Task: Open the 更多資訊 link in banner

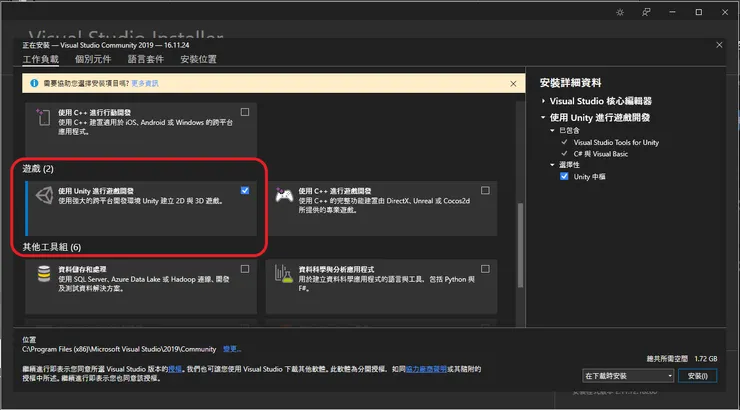Action: pos(145,84)
